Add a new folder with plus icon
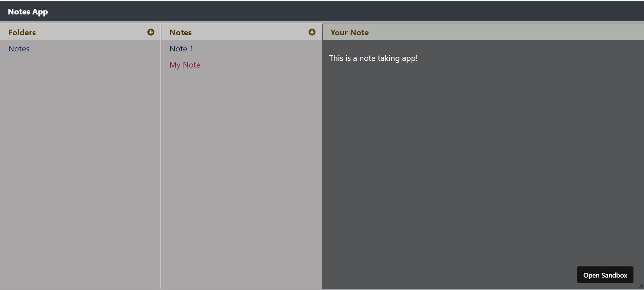The image size is (644, 290). [151, 32]
